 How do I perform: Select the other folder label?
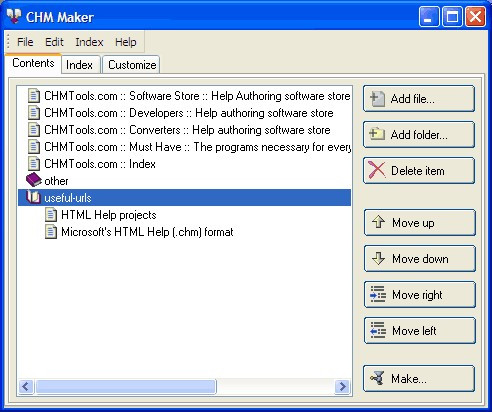pyautogui.click(x=56, y=181)
